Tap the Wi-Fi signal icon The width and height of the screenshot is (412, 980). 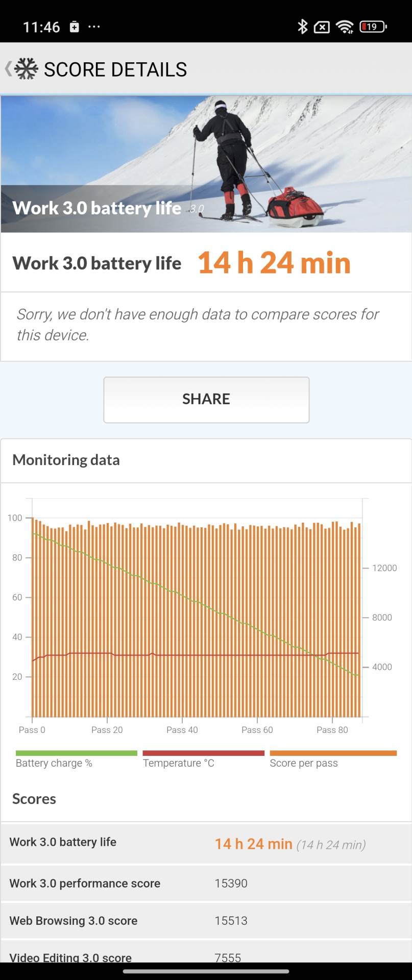[x=346, y=26]
